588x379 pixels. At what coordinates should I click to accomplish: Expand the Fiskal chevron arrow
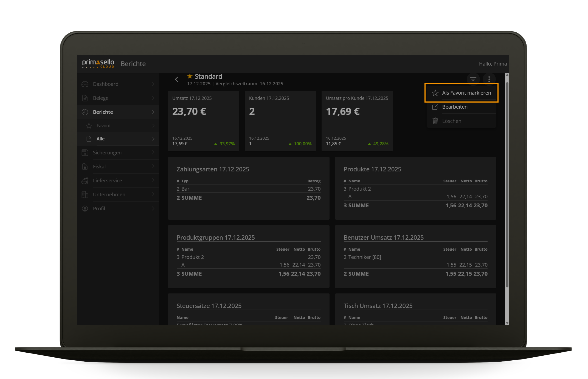click(153, 167)
